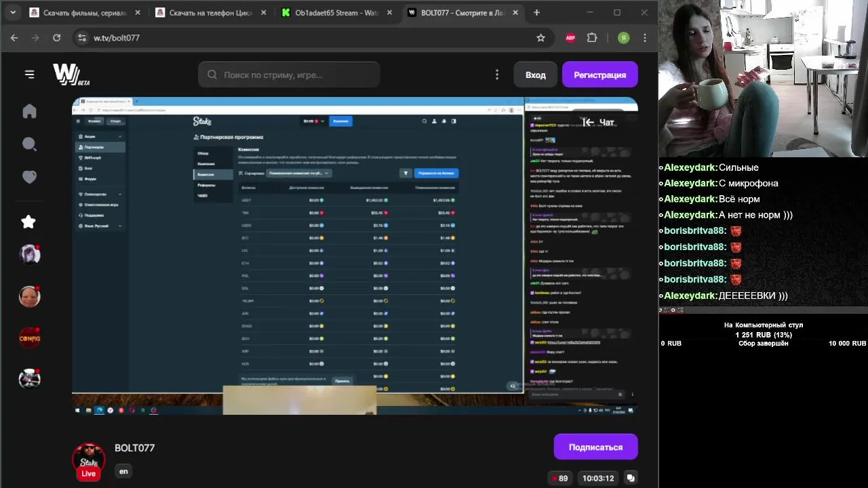Click the '1 251 RUB (13%)' goal progress

(764, 335)
